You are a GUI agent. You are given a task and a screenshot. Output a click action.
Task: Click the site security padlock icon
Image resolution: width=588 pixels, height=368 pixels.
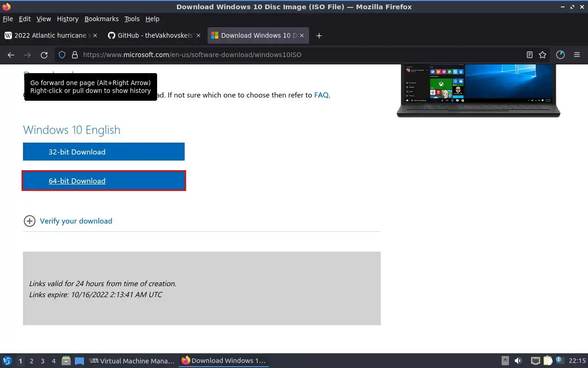pyautogui.click(x=75, y=55)
